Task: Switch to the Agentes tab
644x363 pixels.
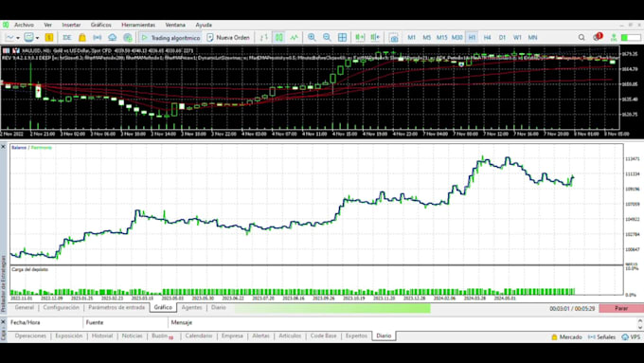Action: coord(192,307)
